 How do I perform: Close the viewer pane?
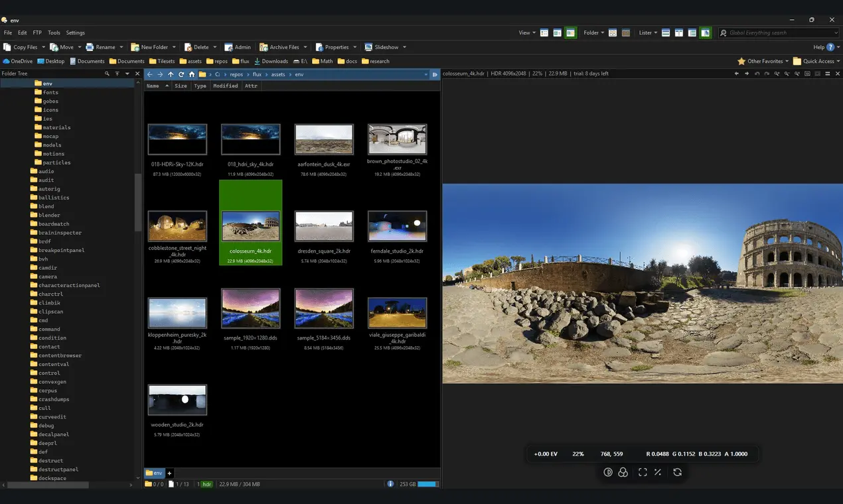click(838, 74)
